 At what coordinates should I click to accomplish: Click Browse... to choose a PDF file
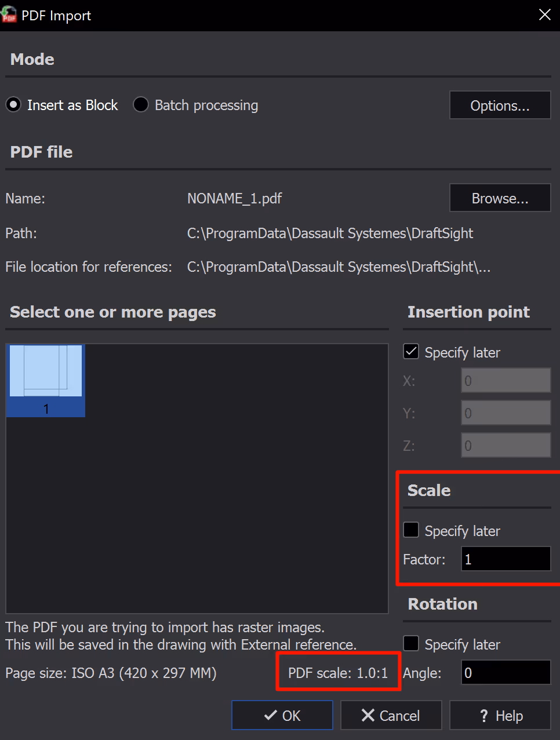pyautogui.click(x=500, y=198)
